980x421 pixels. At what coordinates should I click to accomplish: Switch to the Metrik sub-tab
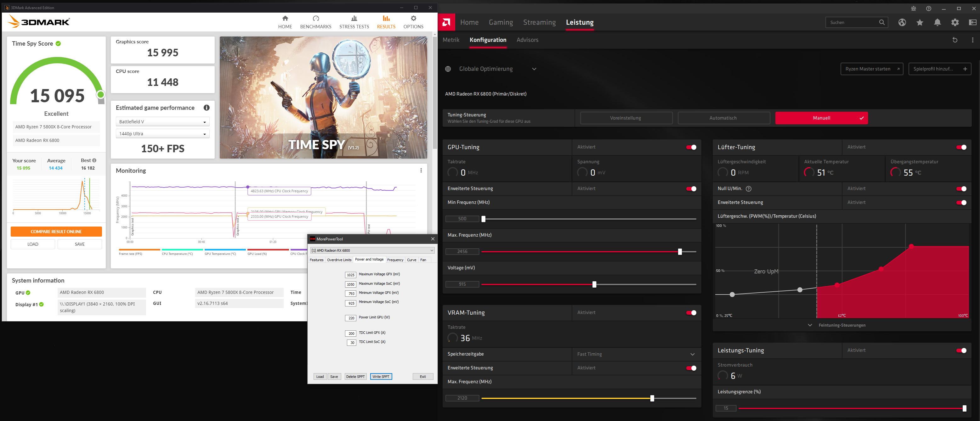click(x=451, y=40)
